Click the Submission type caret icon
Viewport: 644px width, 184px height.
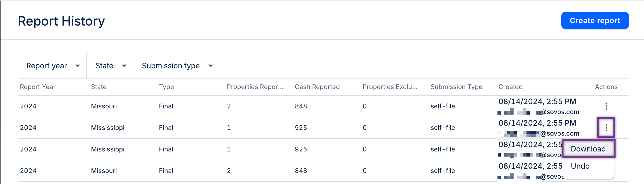pyautogui.click(x=211, y=66)
